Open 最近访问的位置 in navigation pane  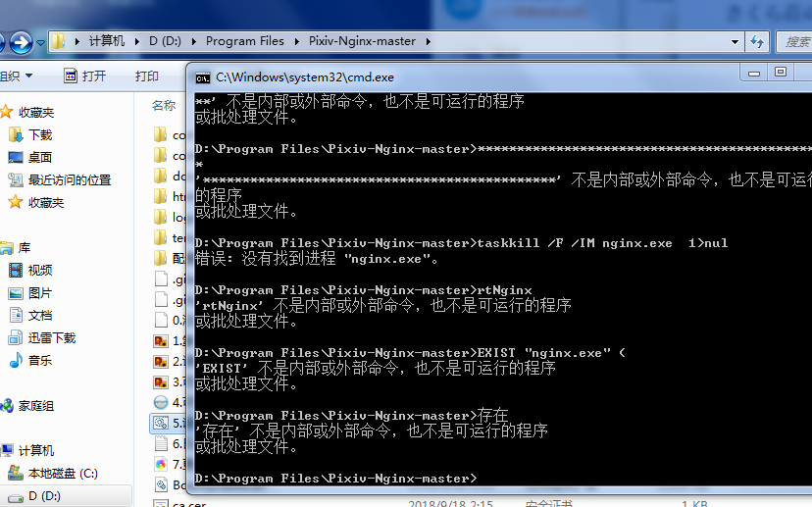pos(70,180)
